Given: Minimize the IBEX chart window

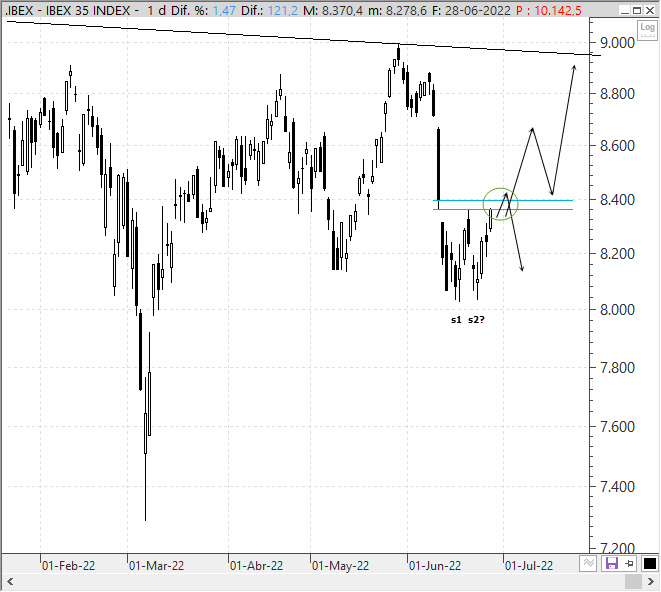Looking at the screenshot, I should click(625, 10).
